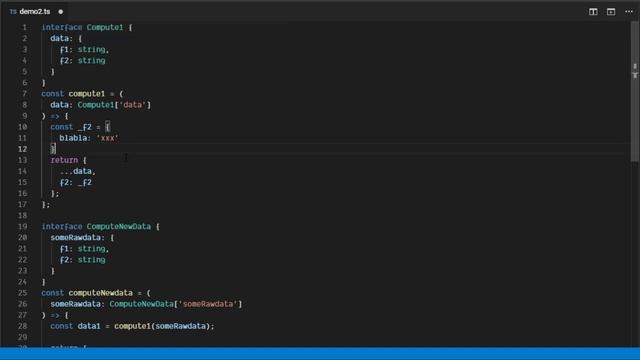
Task: Split the editor to the right
Action: pyautogui.click(x=593, y=12)
